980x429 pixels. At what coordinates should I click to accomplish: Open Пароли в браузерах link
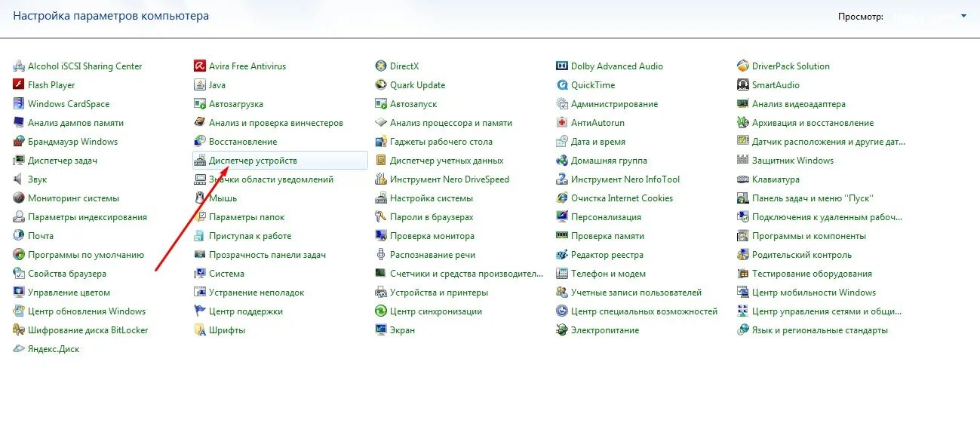[432, 217]
